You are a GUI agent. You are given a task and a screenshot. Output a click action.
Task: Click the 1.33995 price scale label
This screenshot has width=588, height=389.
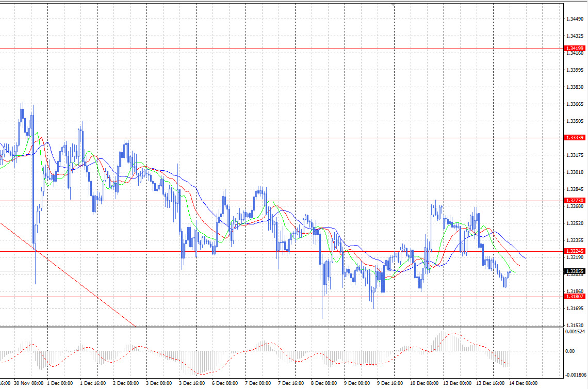(575, 70)
